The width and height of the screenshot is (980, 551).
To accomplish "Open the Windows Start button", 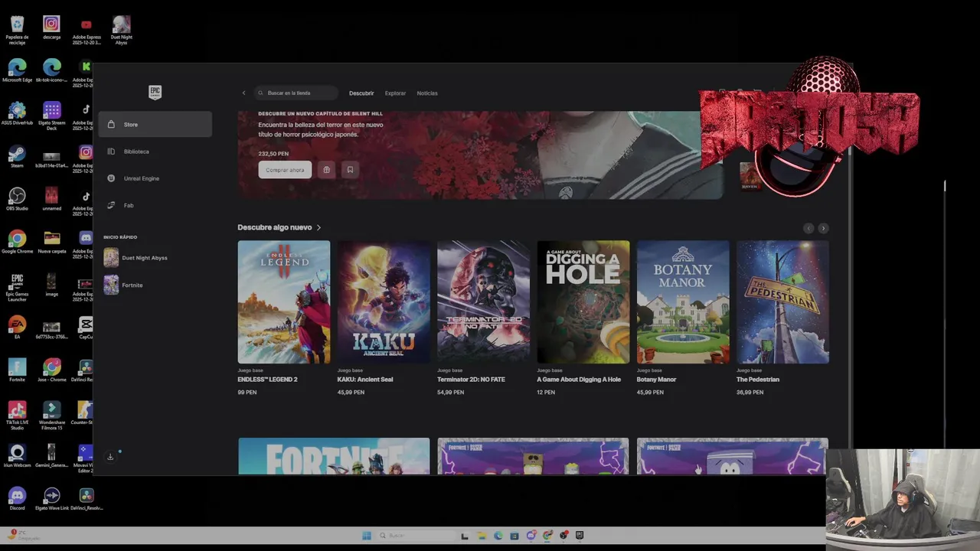I will [x=367, y=536].
